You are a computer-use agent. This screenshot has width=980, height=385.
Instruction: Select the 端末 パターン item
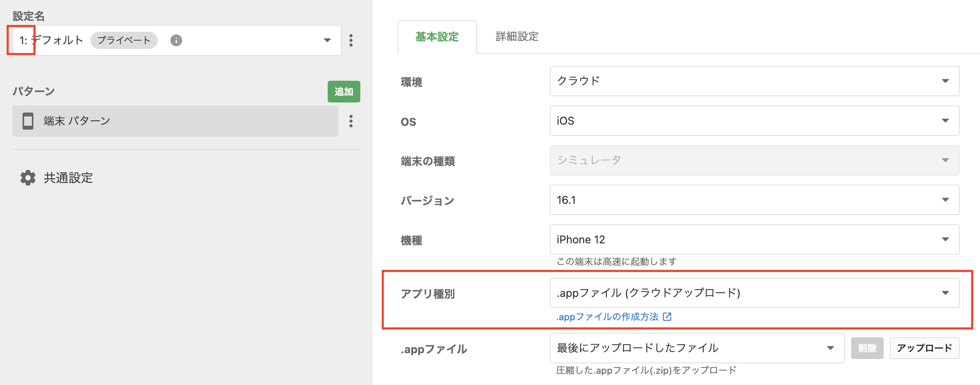pos(175,121)
